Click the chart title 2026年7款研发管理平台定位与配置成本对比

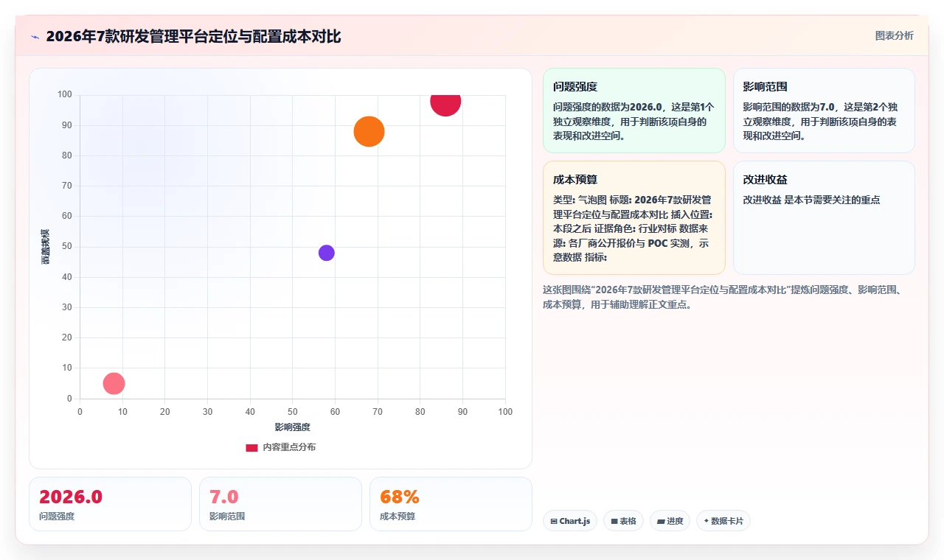point(193,37)
